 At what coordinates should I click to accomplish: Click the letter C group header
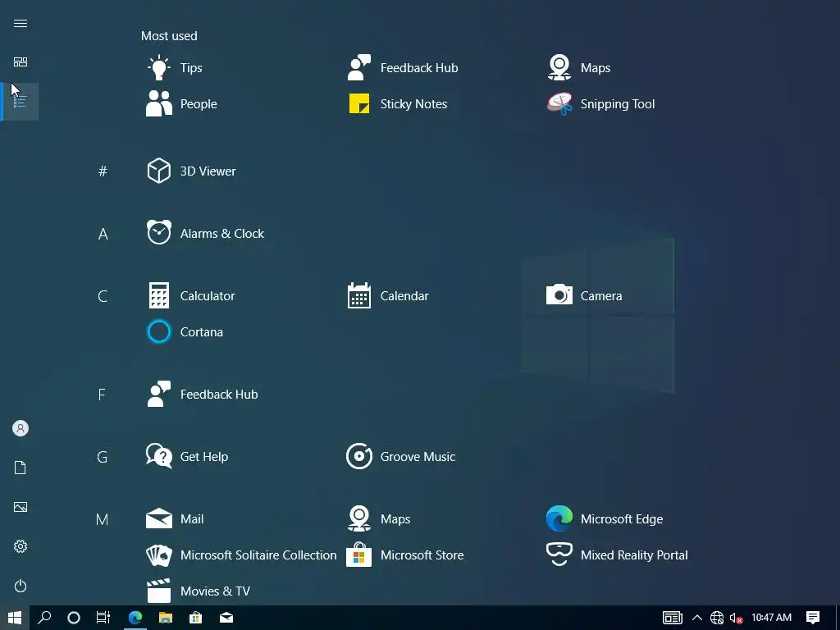tap(103, 295)
